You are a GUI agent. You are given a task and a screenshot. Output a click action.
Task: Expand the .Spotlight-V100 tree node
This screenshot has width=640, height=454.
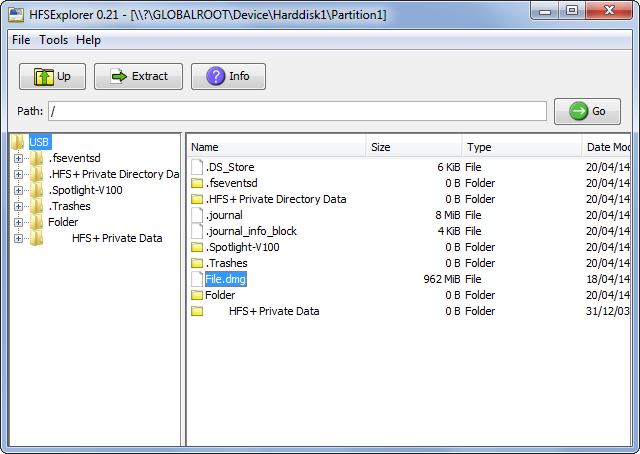coord(18,190)
